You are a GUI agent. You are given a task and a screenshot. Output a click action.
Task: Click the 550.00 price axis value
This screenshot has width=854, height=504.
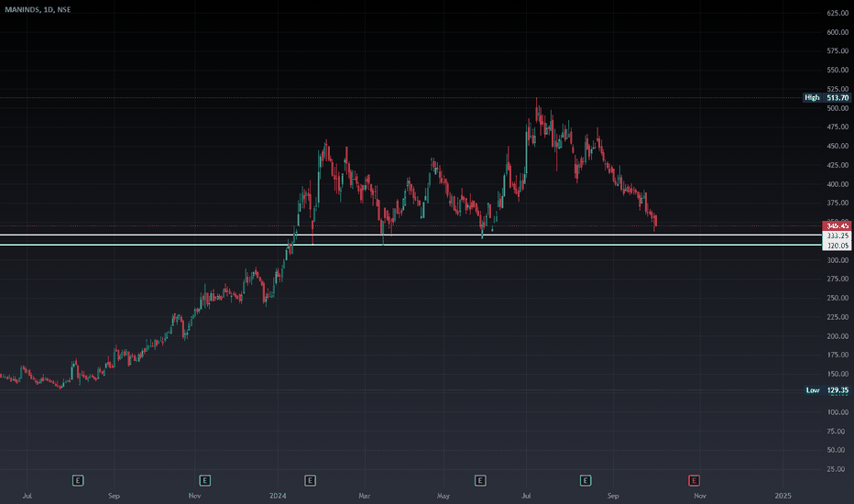(838, 70)
